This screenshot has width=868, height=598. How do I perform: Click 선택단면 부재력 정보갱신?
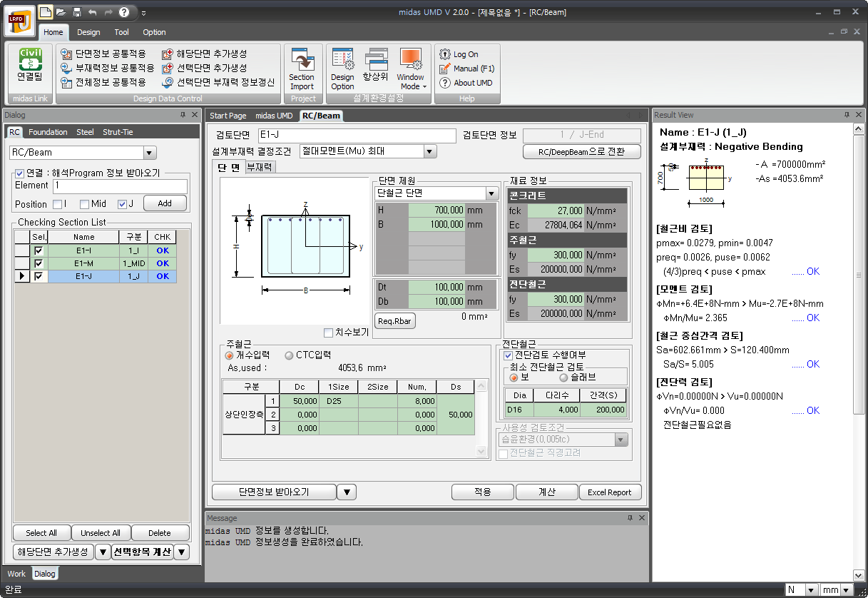218,82
